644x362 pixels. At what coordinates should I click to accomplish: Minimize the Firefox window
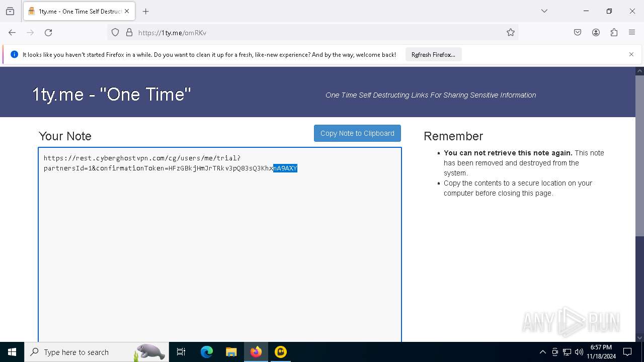[586, 11]
